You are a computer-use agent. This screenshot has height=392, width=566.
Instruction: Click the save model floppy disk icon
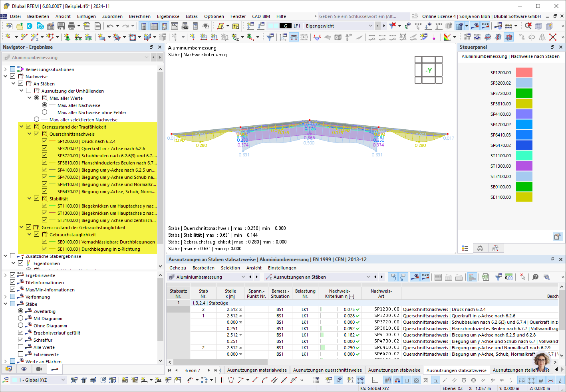pyautogui.click(x=61, y=26)
